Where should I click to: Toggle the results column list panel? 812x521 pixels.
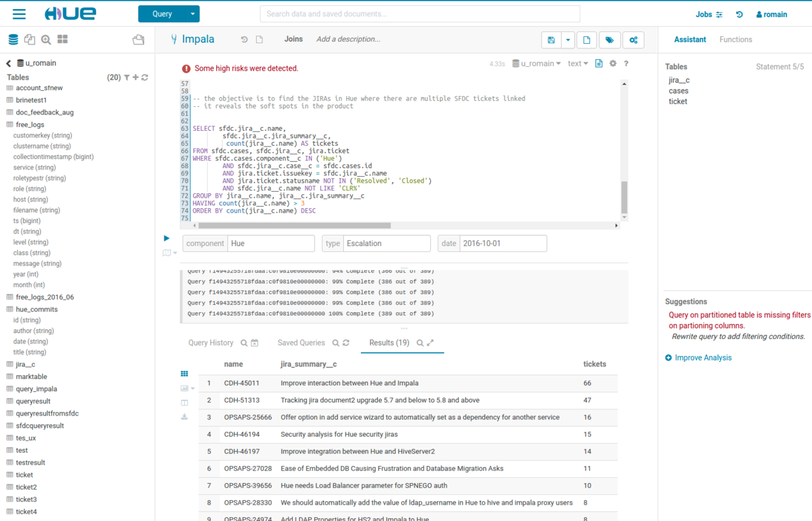(x=185, y=403)
